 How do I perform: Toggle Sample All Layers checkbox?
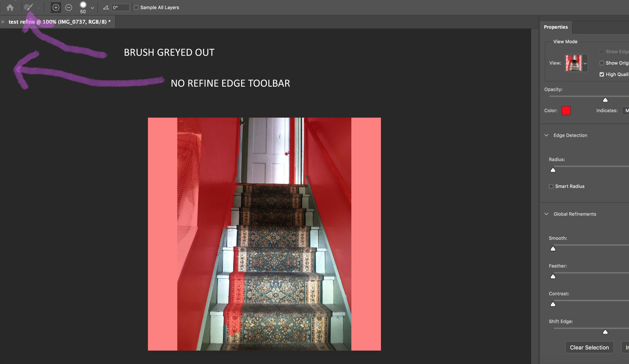(136, 7)
